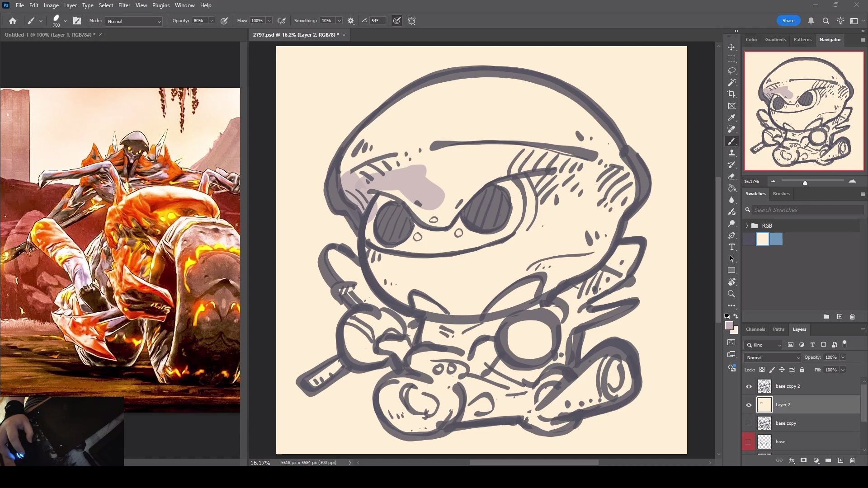This screenshot has height=488, width=868.
Task: Expand the RGB swatches folder
Action: 747,225
